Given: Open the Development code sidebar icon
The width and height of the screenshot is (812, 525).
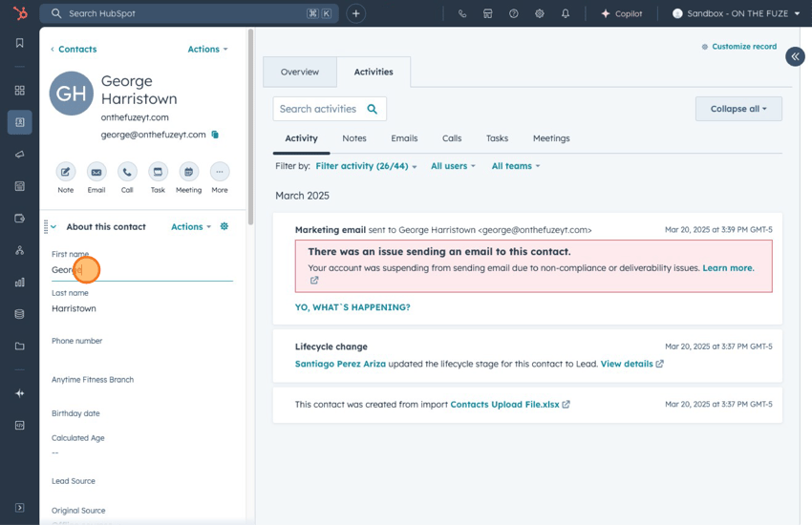Looking at the screenshot, I should 20,425.
